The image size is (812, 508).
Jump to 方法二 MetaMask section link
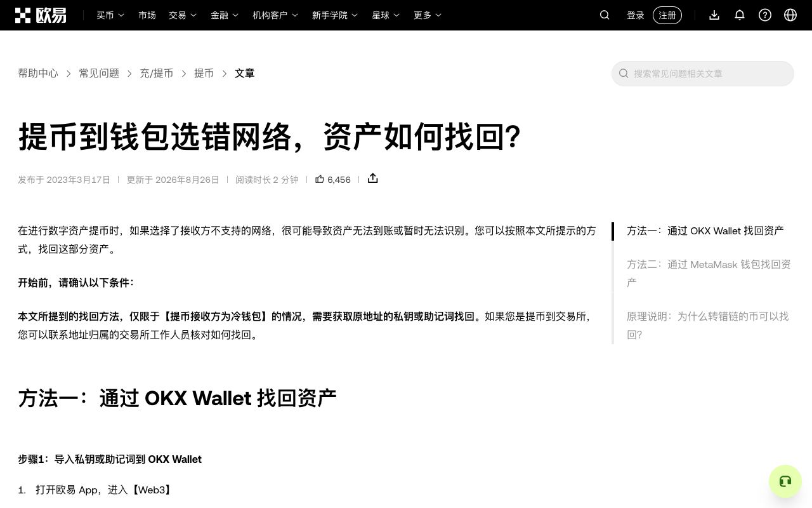[709, 273]
